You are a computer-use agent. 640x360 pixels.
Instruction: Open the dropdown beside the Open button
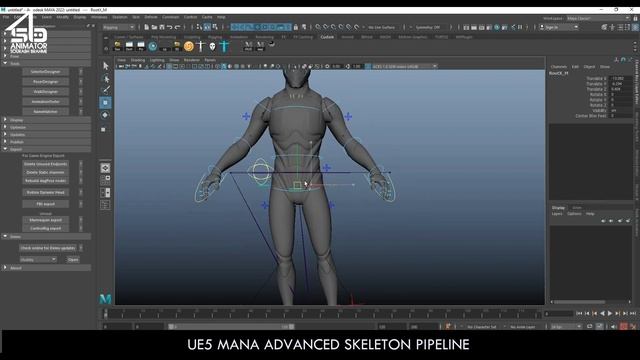point(38,260)
